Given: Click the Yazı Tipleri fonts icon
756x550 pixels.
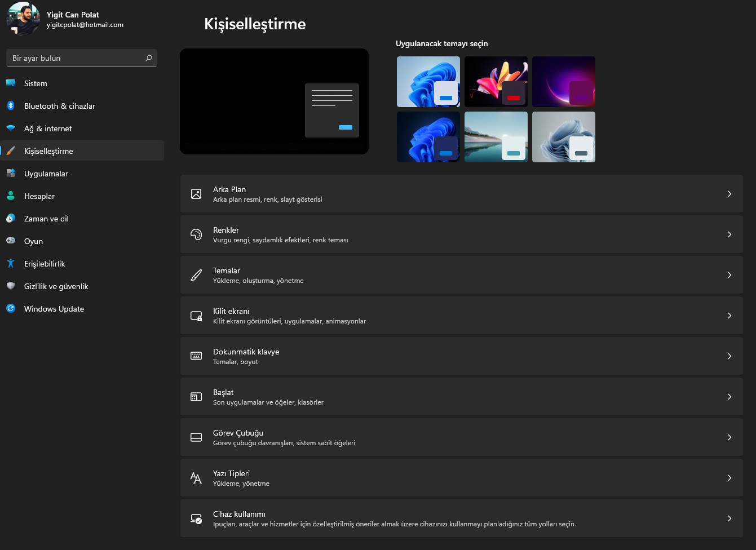Looking at the screenshot, I should coord(196,477).
